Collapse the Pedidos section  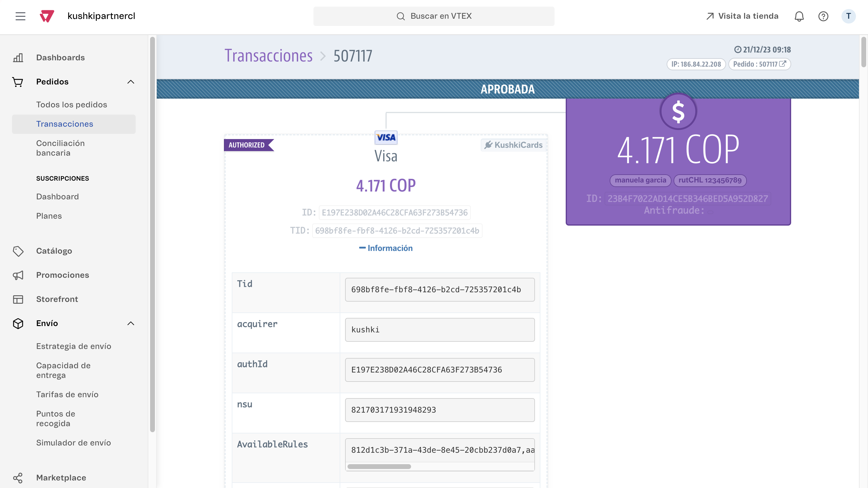131,82
